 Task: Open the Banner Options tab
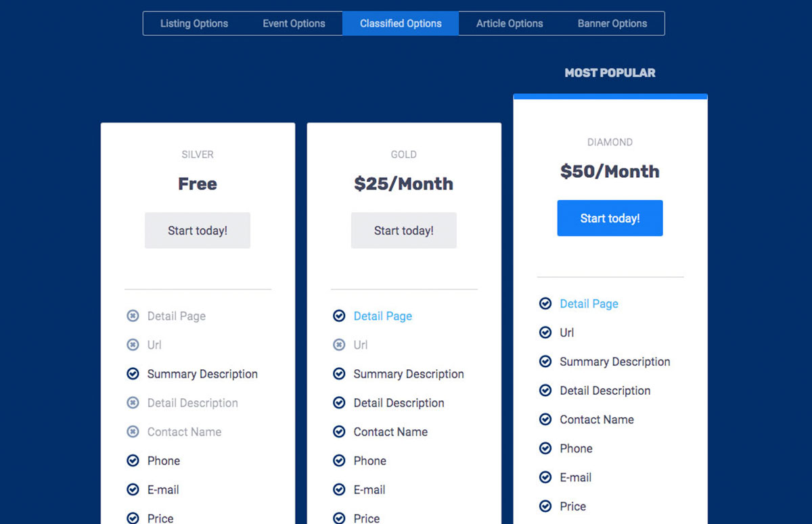612,24
